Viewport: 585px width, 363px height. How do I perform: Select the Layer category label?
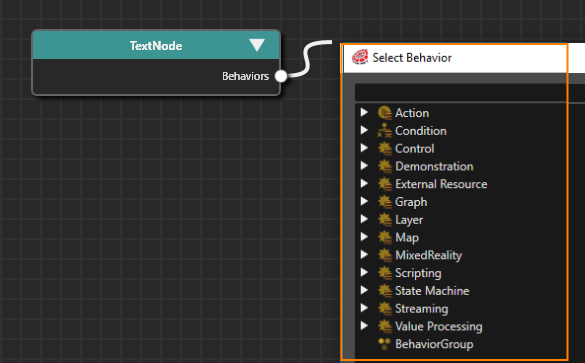coord(409,220)
